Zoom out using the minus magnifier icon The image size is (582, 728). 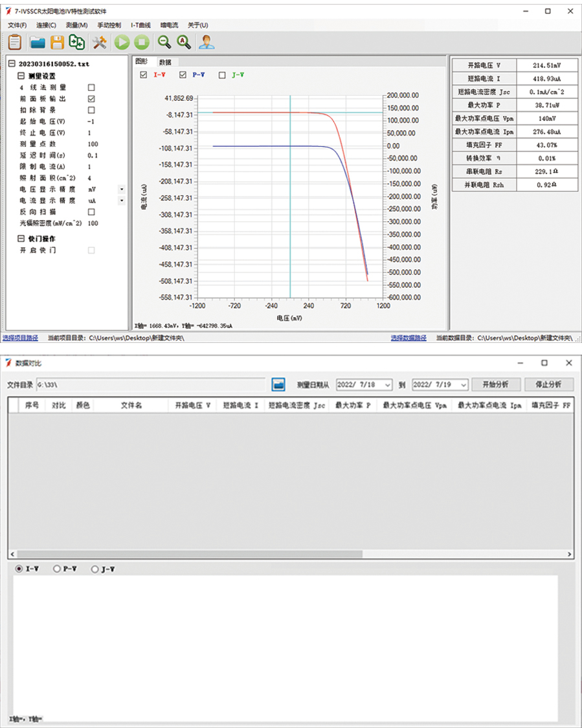point(164,42)
